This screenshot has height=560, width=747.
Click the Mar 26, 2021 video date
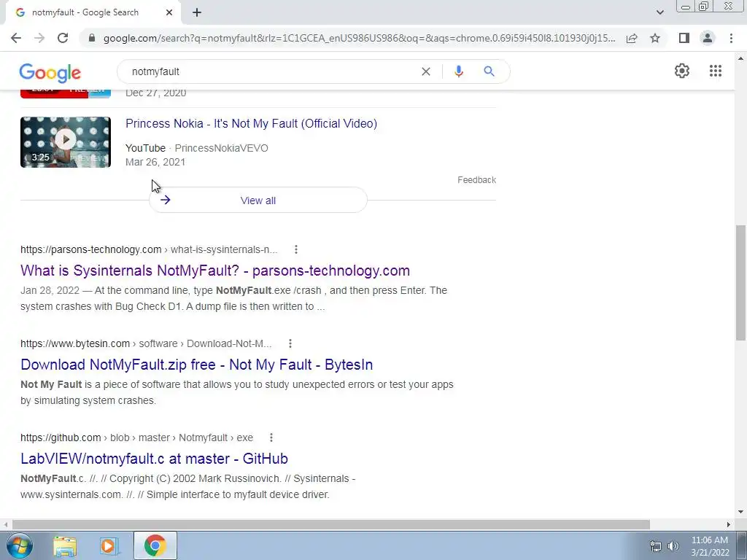[155, 162]
